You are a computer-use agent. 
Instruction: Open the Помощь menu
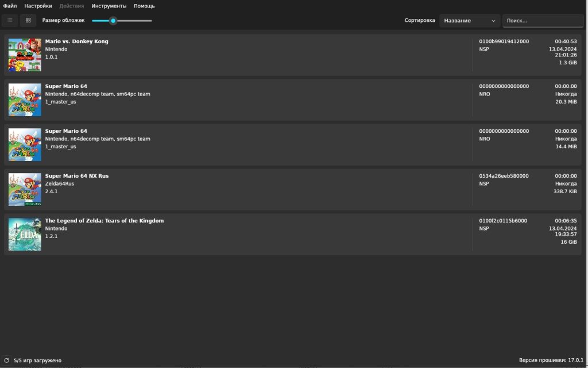[x=144, y=6]
